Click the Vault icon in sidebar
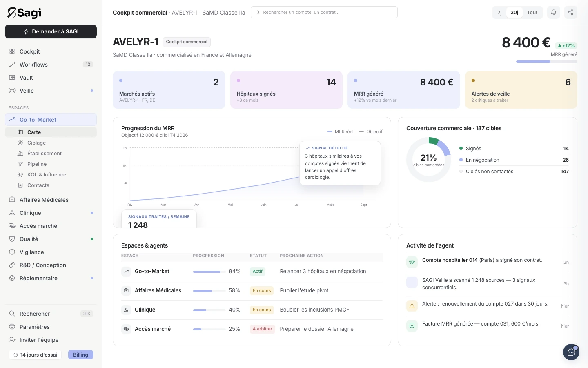This screenshot has width=588, height=368. tap(12, 78)
